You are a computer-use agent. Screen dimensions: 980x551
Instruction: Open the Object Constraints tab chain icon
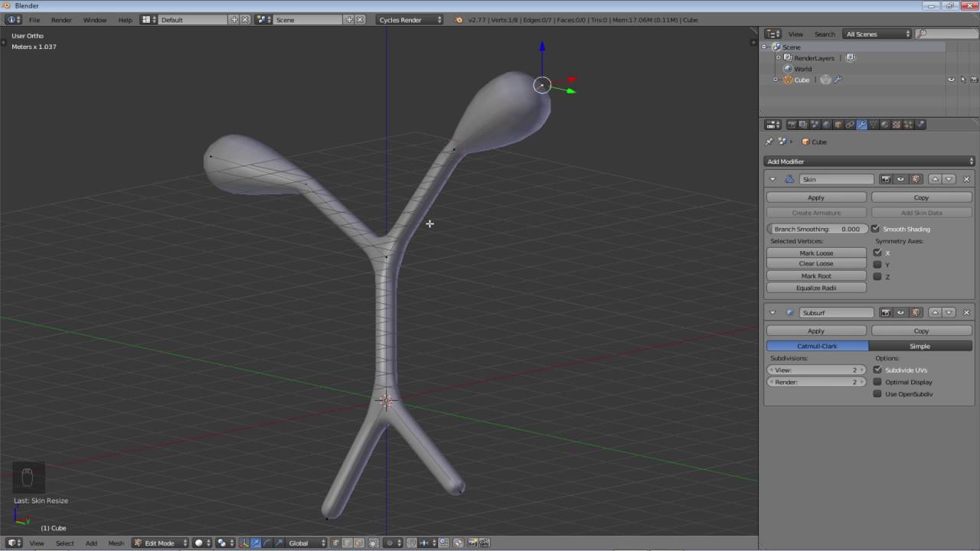[850, 125]
